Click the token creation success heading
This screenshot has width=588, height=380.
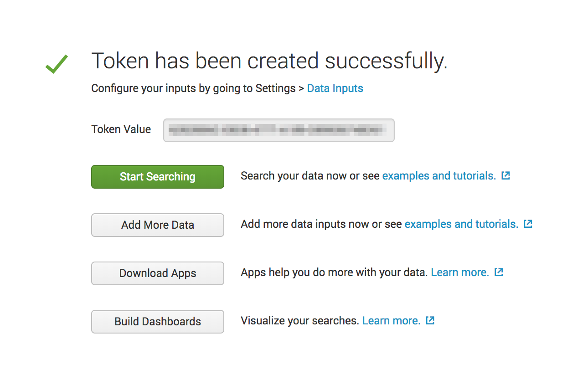[270, 60]
